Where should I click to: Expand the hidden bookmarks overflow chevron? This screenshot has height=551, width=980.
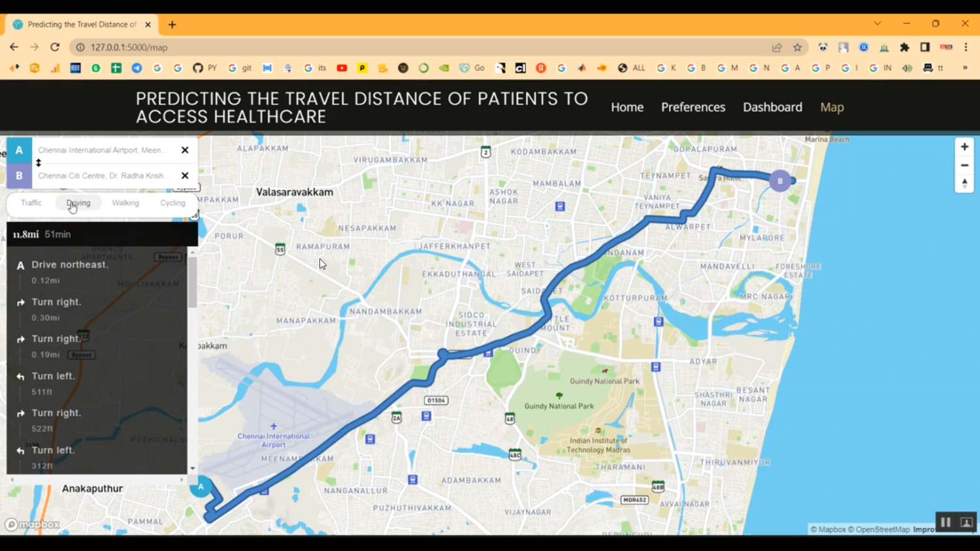coord(964,68)
